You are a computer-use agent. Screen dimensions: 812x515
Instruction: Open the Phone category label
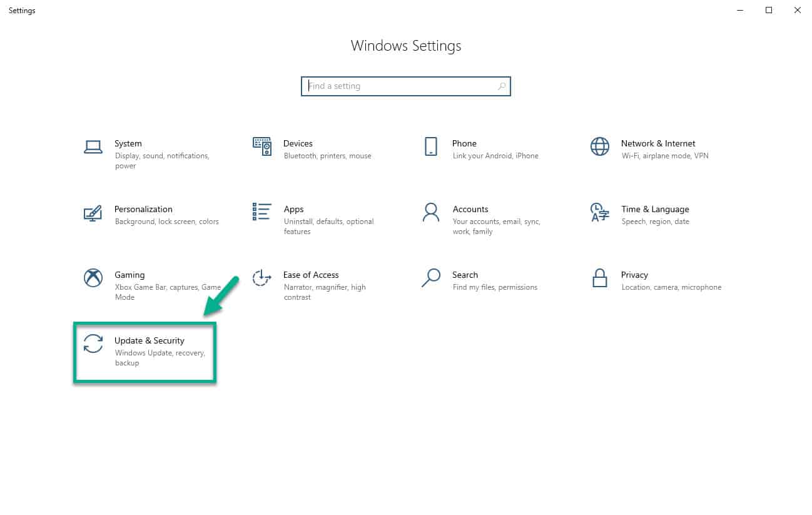(465, 143)
